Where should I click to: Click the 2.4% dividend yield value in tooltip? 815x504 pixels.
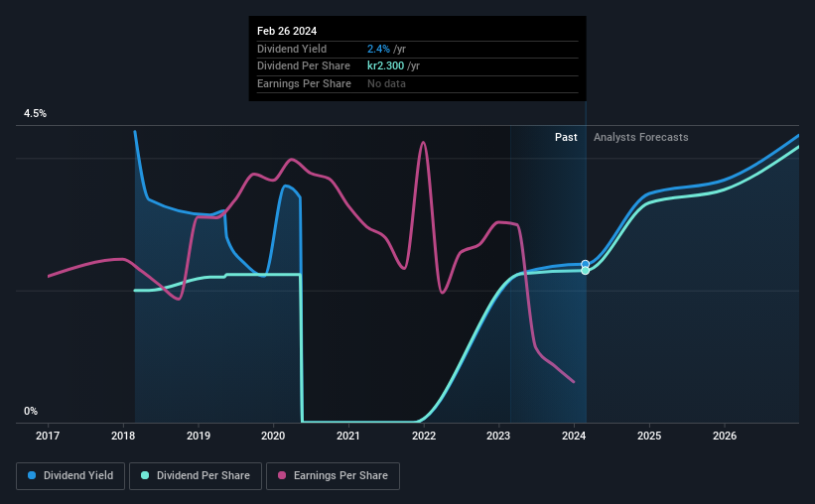378,49
